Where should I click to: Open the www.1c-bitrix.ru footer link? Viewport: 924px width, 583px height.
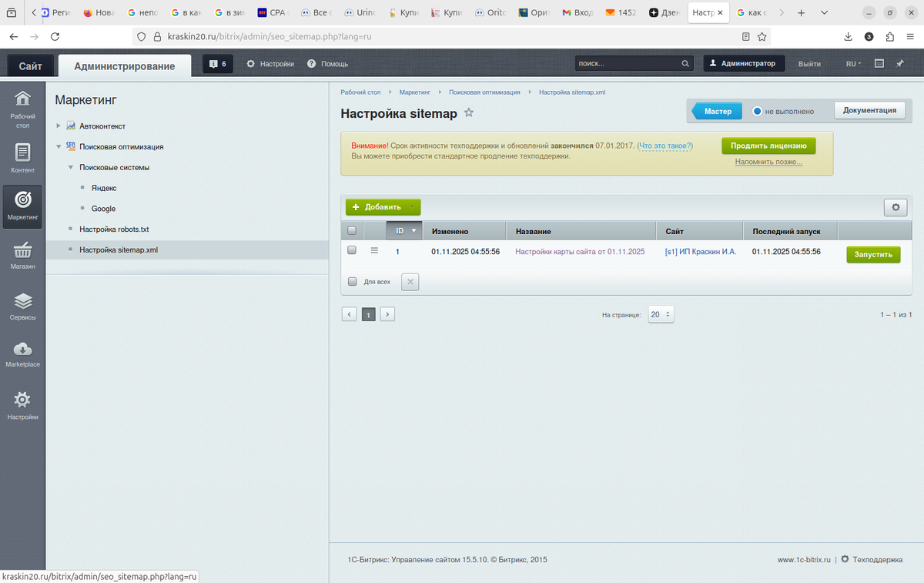[x=805, y=560]
